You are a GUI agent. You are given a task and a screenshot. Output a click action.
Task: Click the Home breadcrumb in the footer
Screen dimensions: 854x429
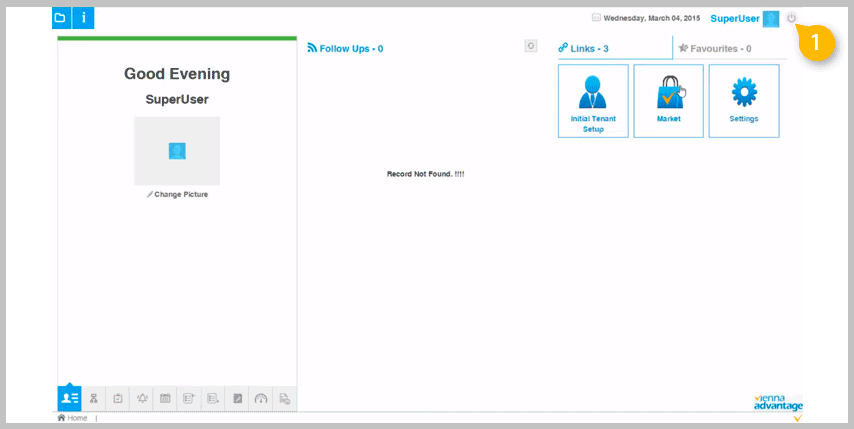click(x=72, y=418)
